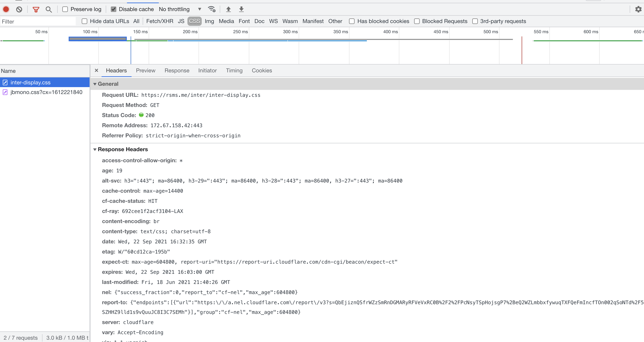Toggle the network filter bar
The image size is (644, 342).
36,9
